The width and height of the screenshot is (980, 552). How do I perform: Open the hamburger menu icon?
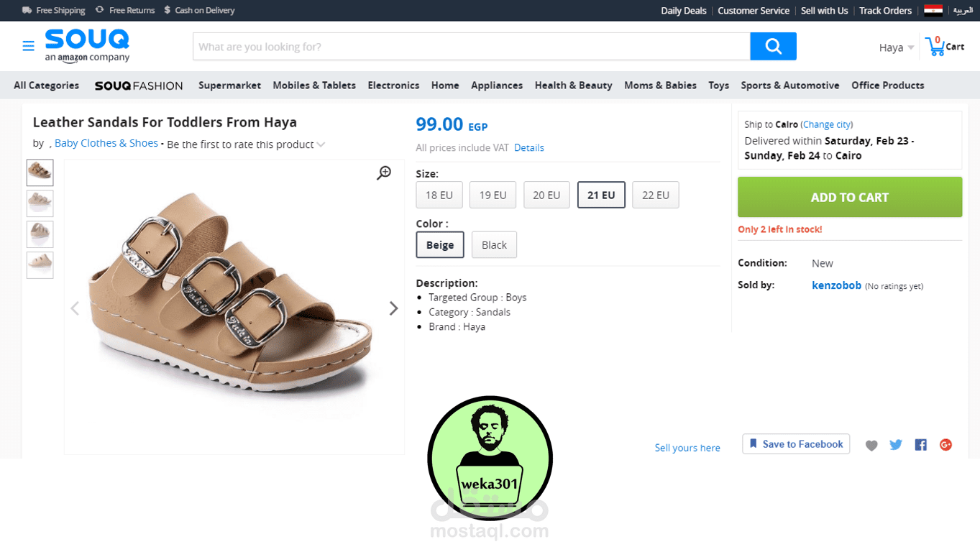point(28,47)
